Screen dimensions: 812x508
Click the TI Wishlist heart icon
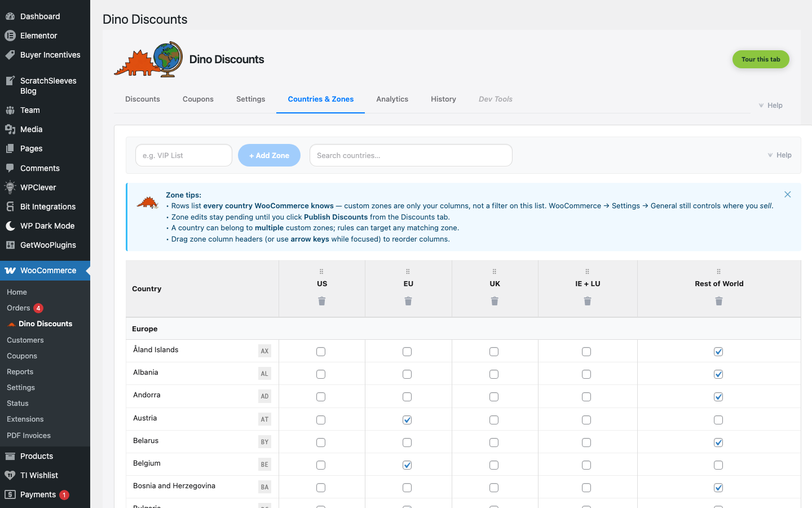coord(10,475)
